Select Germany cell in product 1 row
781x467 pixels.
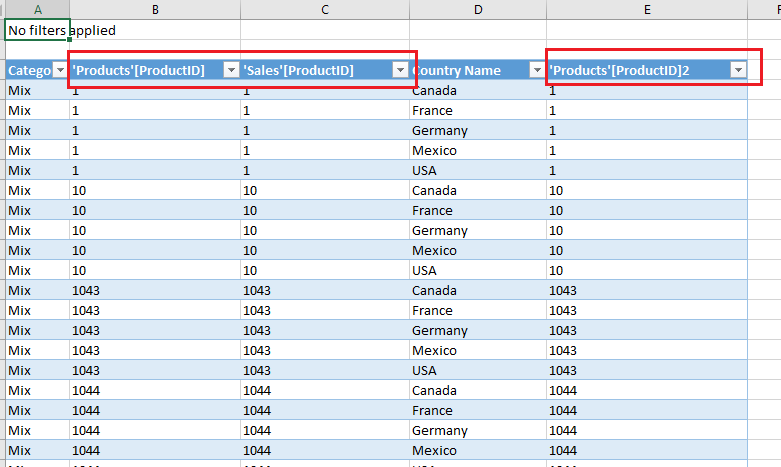478,130
